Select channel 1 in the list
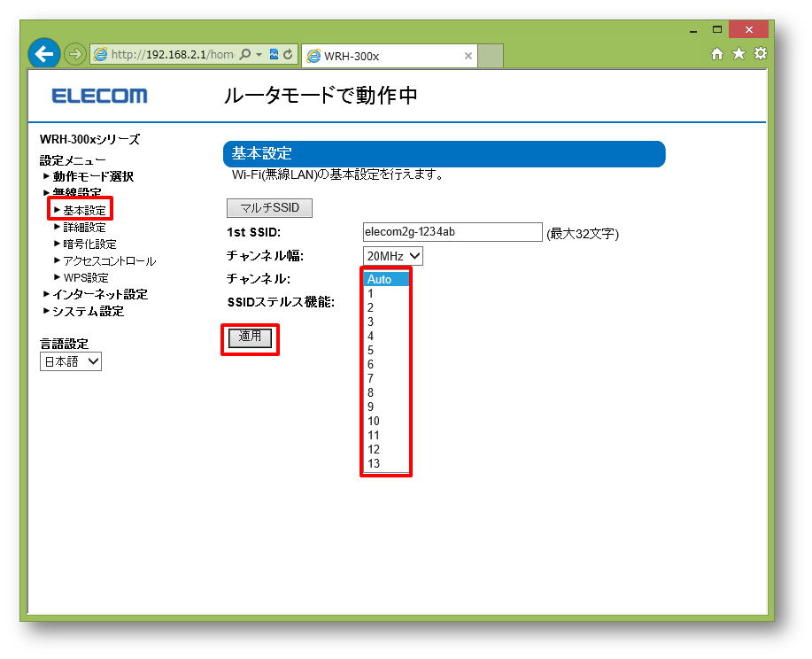This screenshot has width=812, height=659. coord(386,293)
